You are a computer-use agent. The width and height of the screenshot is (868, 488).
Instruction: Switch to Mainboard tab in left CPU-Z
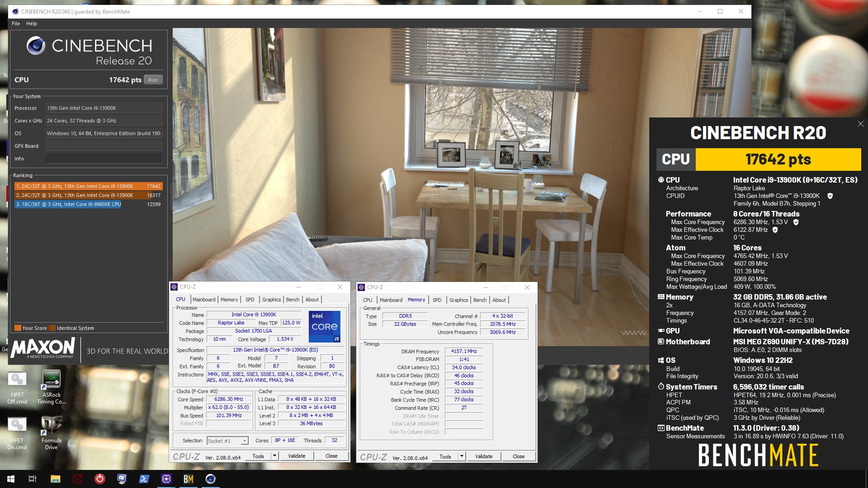(204, 300)
